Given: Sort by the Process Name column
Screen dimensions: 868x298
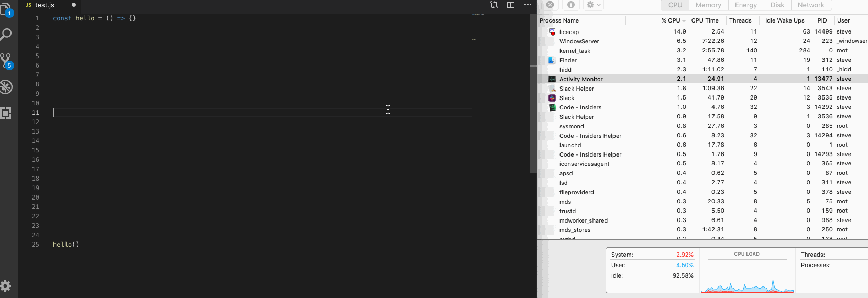Looking at the screenshot, I should pos(581,20).
